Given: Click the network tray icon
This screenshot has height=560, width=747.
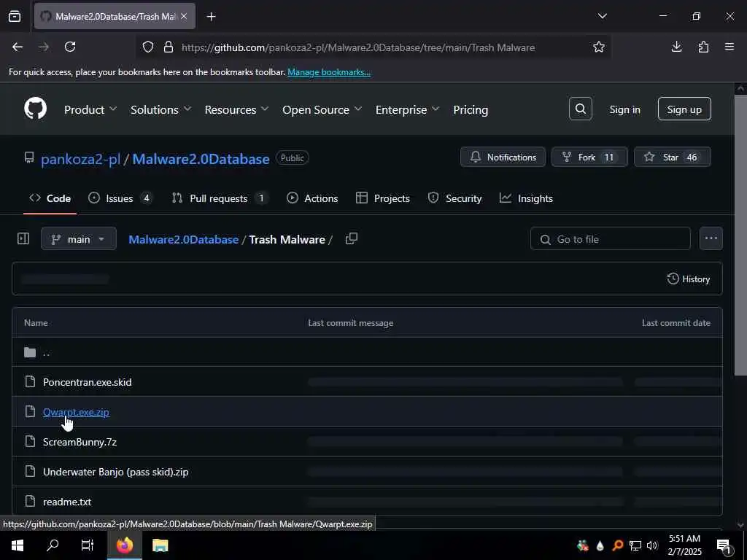Looking at the screenshot, I should [x=635, y=545].
